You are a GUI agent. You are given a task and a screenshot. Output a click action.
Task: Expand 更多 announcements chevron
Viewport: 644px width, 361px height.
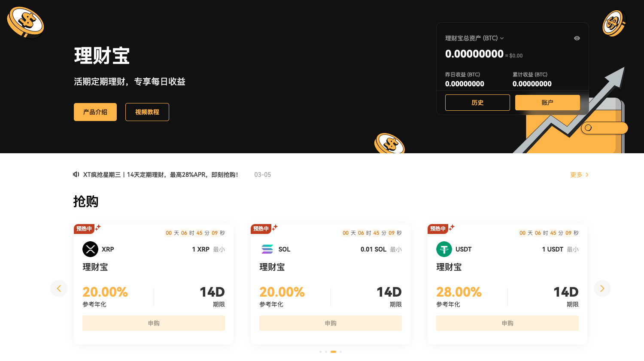click(x=587, y=175)
